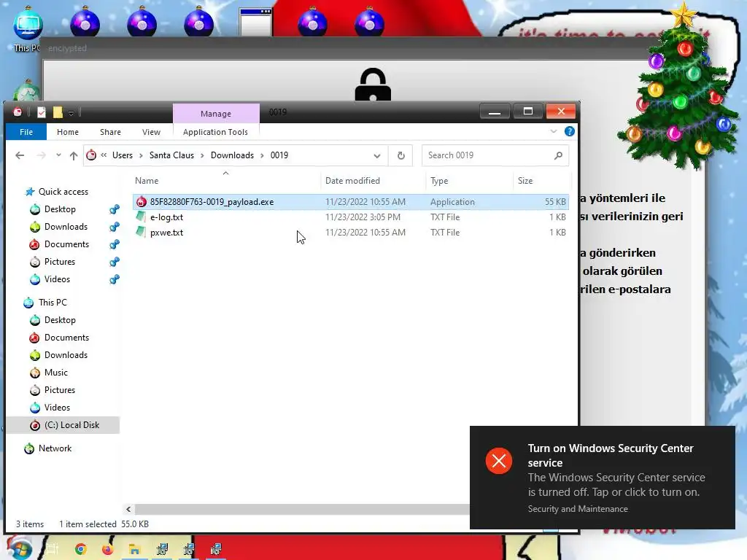Click the horizontal scrollbar track
Screen dimensions: 747x560
point(301,510)
